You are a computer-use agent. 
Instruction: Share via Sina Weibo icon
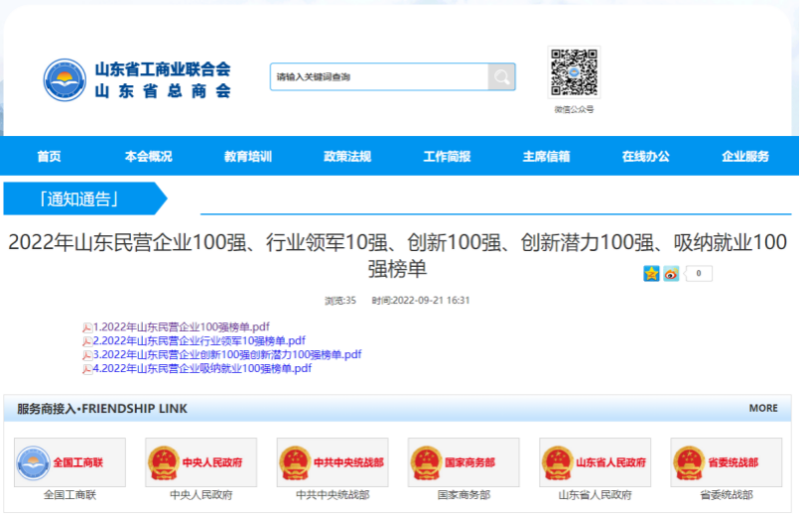click(671, 273)
